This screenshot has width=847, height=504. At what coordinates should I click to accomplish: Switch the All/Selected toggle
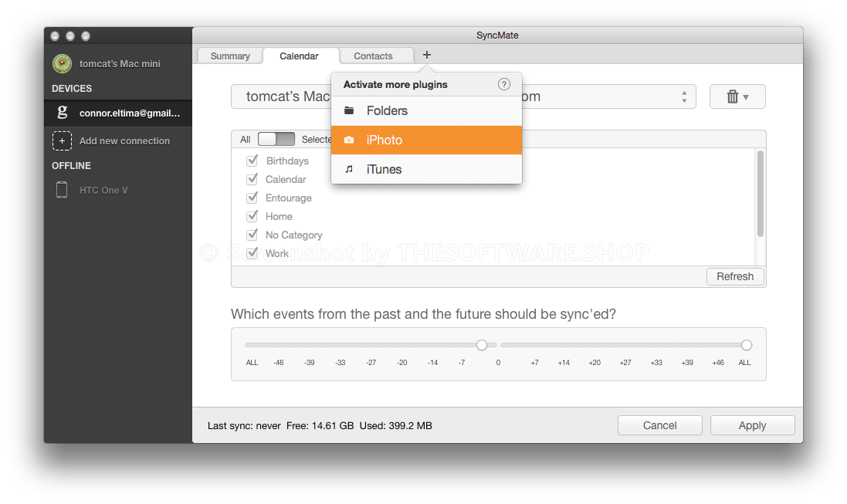276,139
